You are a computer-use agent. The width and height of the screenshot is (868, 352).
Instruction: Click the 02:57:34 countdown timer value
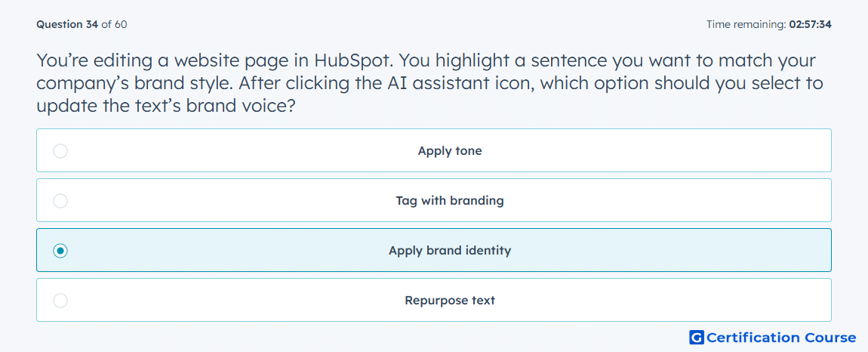pos(810,24)
